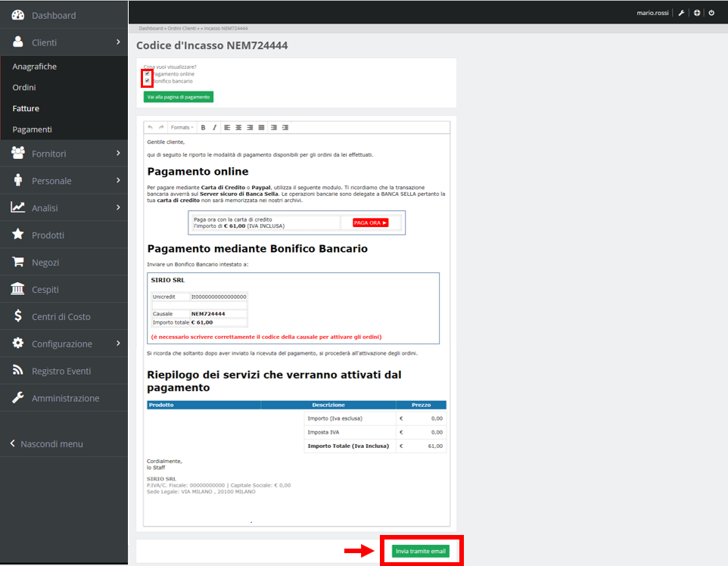Image resolution: width=728 pixels, height=566 pixels.
Task: Toggle the Bonifico bancario checkbox
Action: click(147, 81)
